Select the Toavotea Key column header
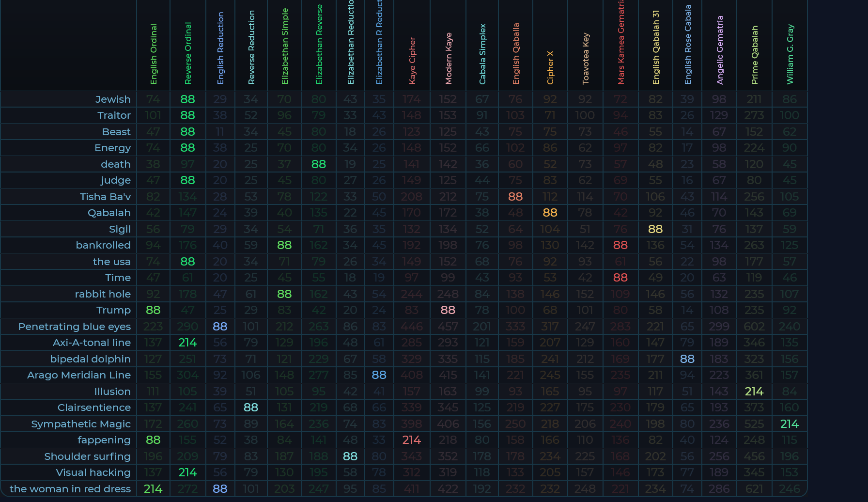 586,59
